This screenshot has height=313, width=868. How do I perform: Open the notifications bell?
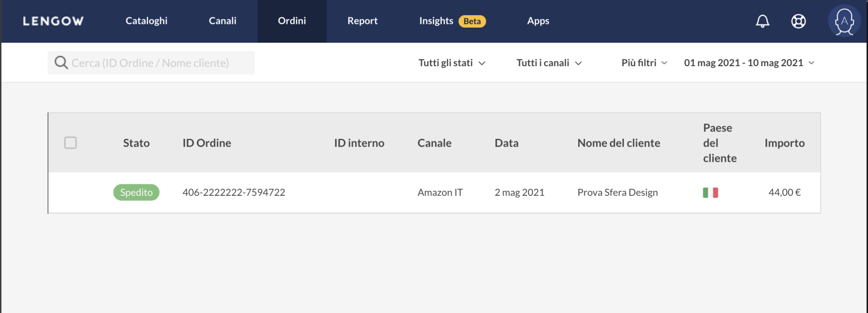pyautogui.click(x=762, y=21)
